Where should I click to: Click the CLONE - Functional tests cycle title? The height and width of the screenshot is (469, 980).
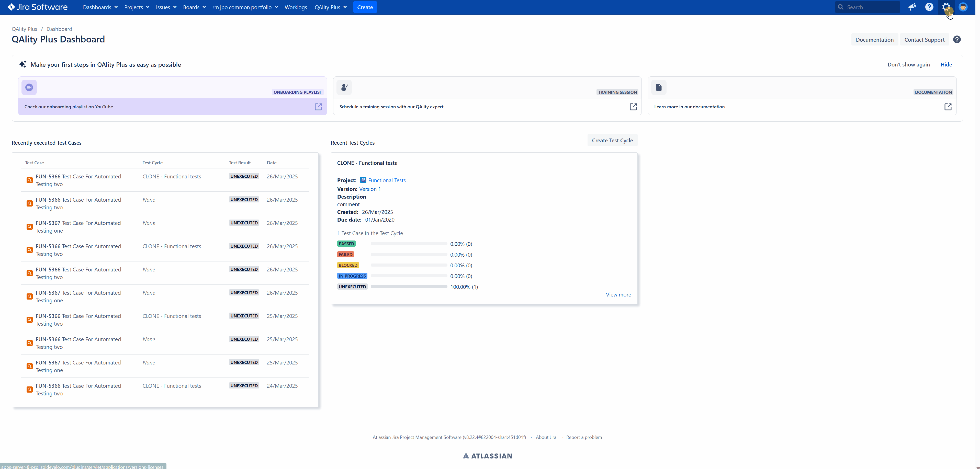coord(367,163)
